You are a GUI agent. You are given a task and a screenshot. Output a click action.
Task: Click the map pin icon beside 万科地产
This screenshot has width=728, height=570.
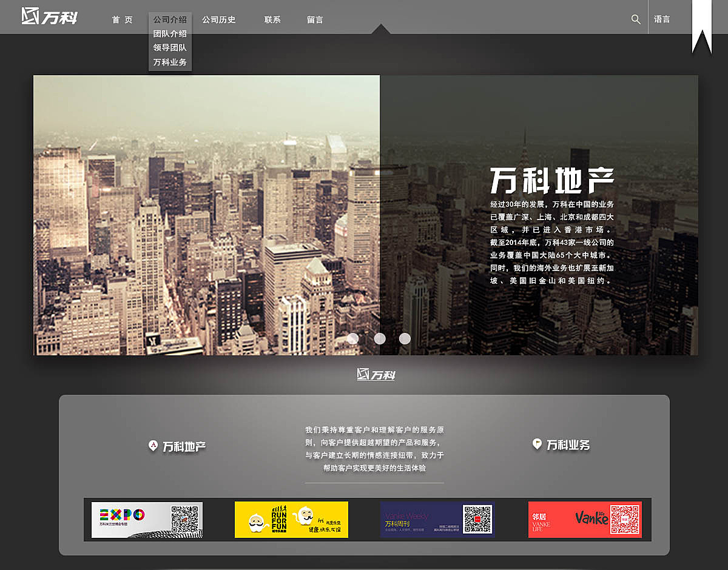(x=153, y=446)
